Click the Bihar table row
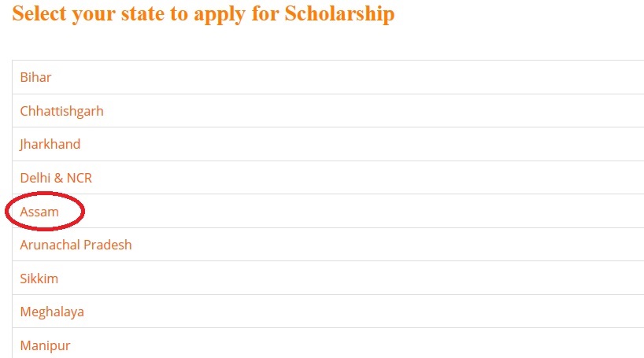 pos(328,77)
